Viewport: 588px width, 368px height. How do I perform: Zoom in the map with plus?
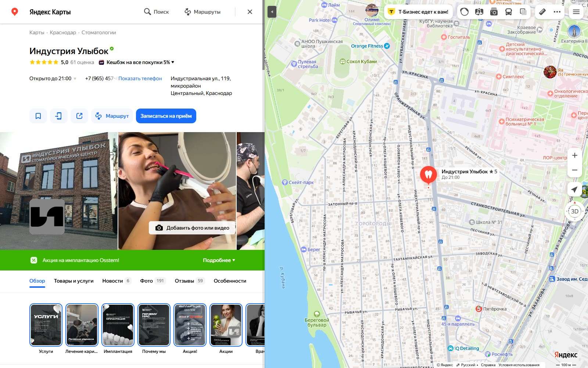[575, 155]
